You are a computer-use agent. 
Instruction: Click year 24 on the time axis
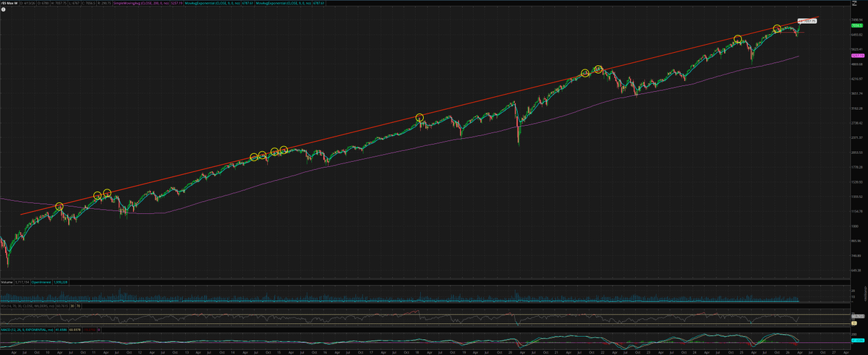[x=694, y=352]
